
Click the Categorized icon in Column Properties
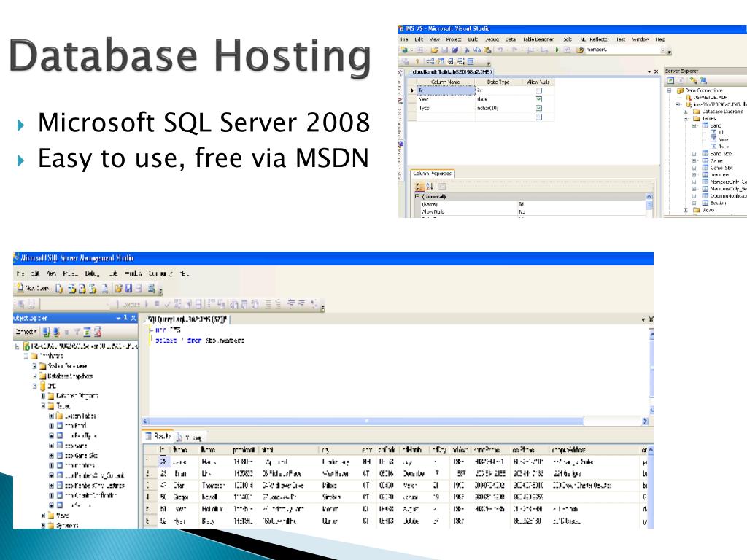(x=419, y=187)
